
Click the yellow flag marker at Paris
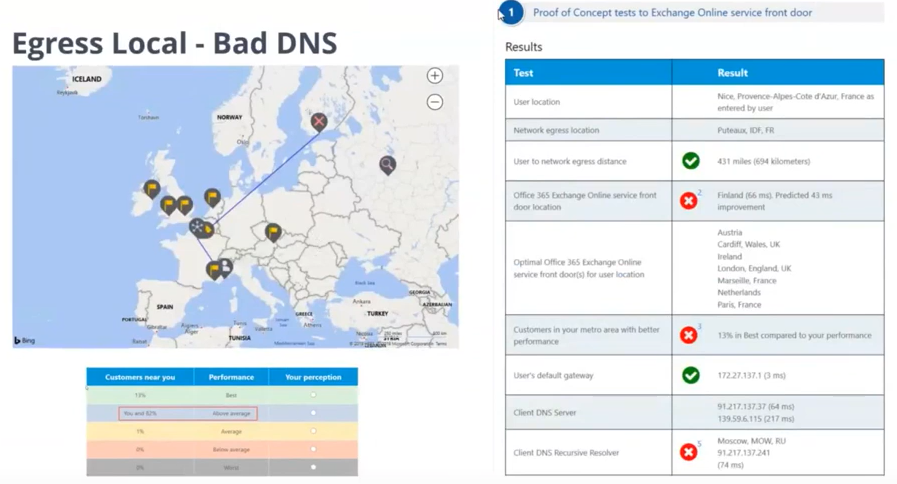[208, 230]
